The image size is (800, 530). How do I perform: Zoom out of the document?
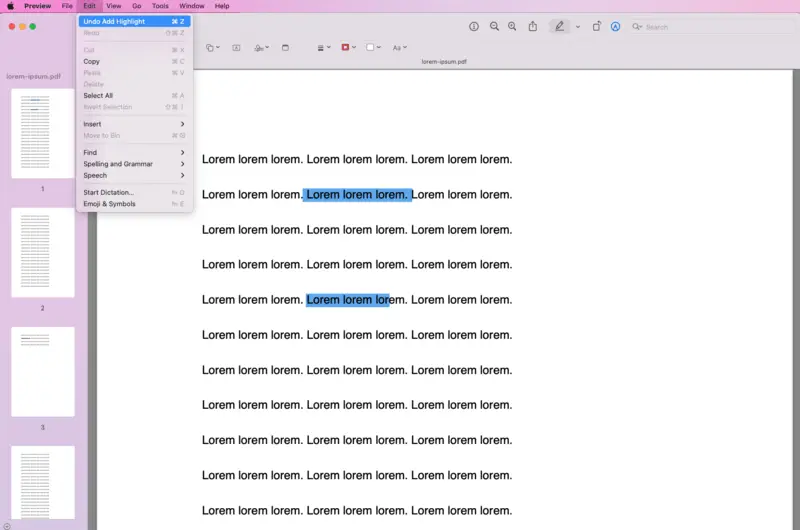(x=494, y=27)
